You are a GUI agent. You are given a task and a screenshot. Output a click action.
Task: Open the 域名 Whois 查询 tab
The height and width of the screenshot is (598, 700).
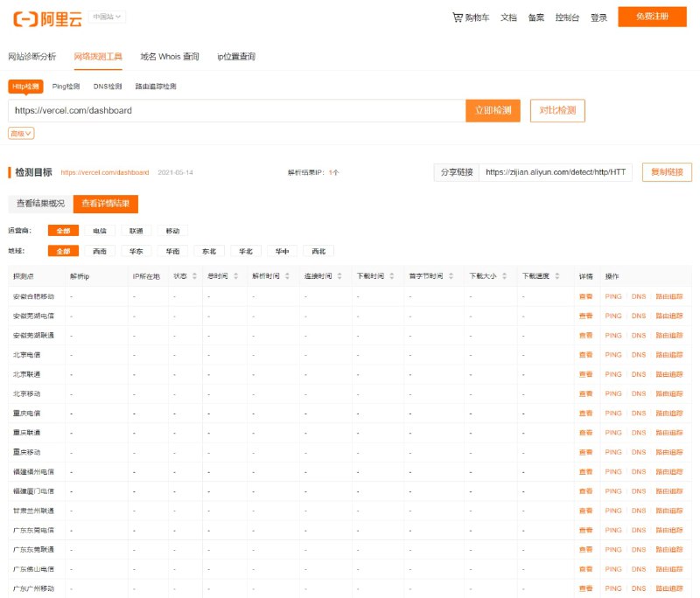[x=170, y=57]
